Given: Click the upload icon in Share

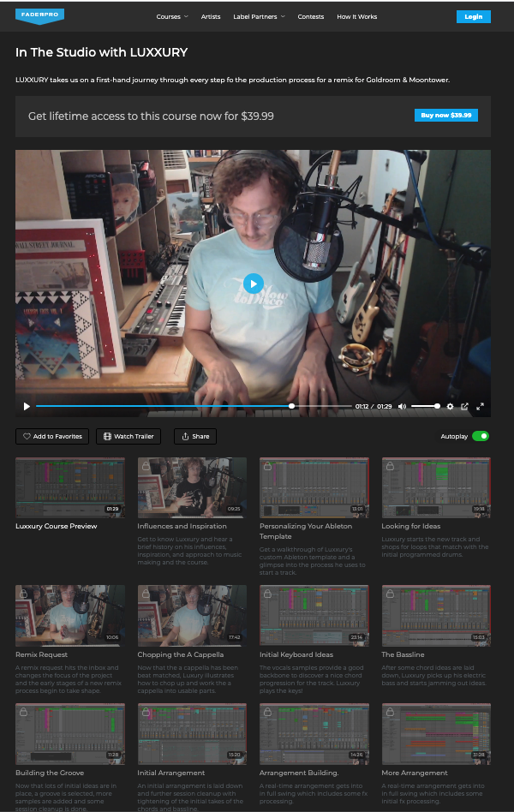Looking at the screenshot, I should pyautogui.click(x=185, y=437).
